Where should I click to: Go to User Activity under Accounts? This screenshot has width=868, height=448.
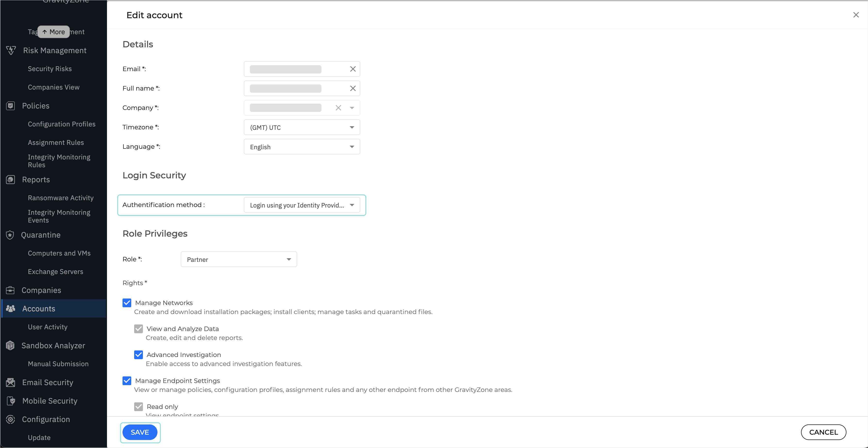(48, 327)
